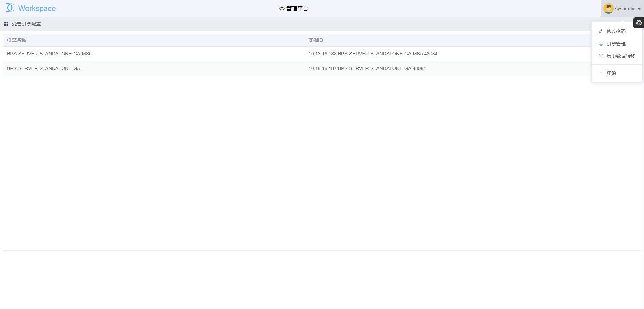This screenshot has height=309, width=644.
Task: Click instance ID starting with 10.16.16.187
Action: pos(367,69)
